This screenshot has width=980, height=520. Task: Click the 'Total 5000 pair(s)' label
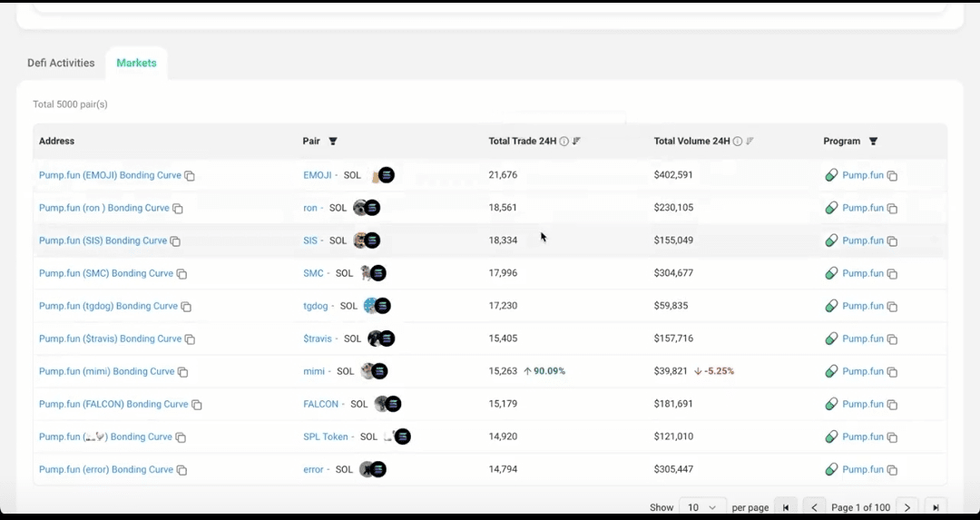pos(70,103)
